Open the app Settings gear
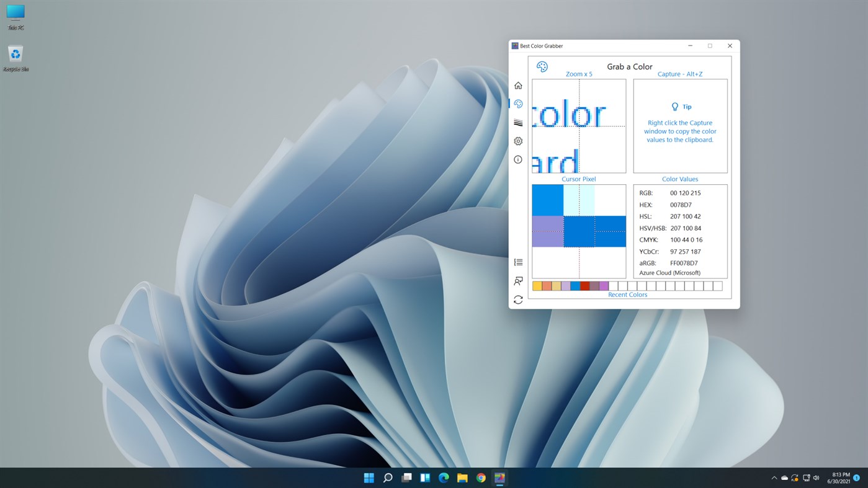Viewport: 868px width, 488px height. [518, 141]
